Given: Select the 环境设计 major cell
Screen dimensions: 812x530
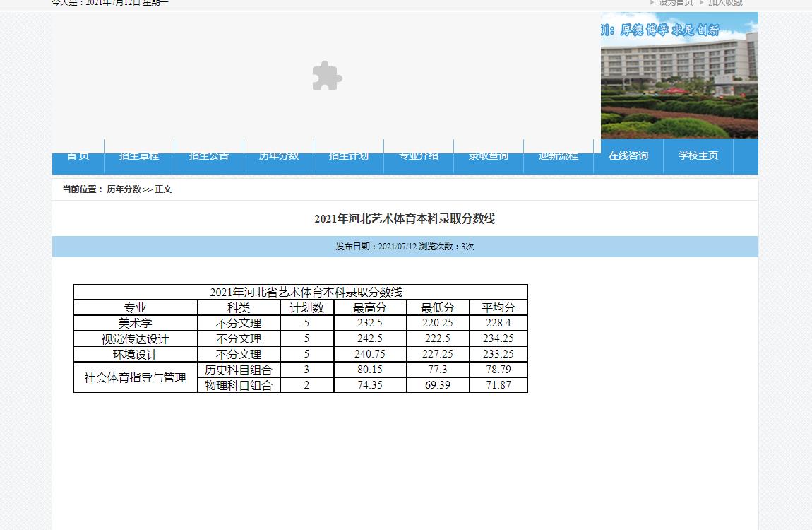Looking at the screenshot, I should coord(136,354).
